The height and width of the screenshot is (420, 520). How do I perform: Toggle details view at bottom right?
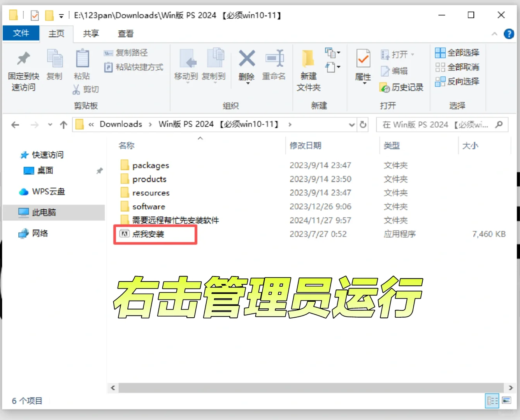click(492, 401)
